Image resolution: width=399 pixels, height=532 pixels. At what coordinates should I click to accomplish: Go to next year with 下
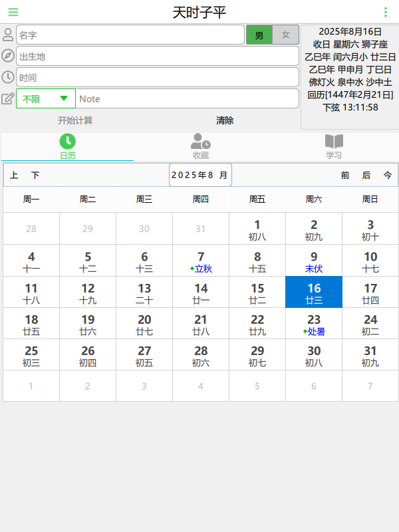pos(35,175)
